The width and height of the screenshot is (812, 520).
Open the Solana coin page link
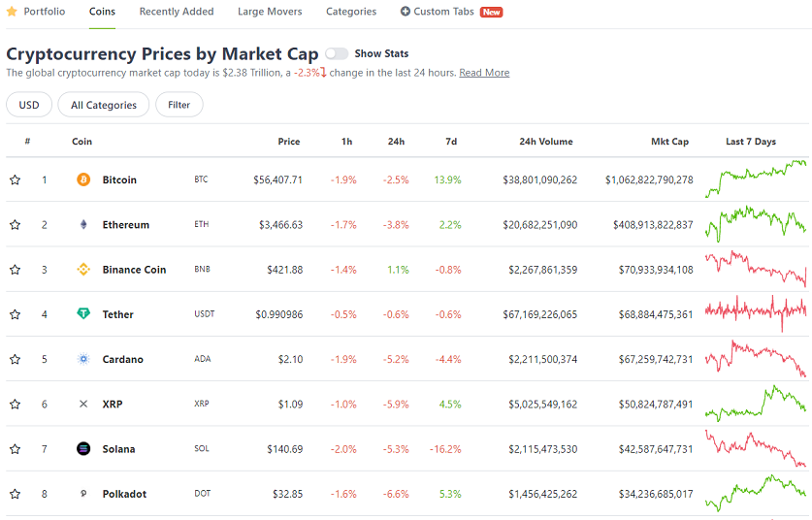coord(118,449)
